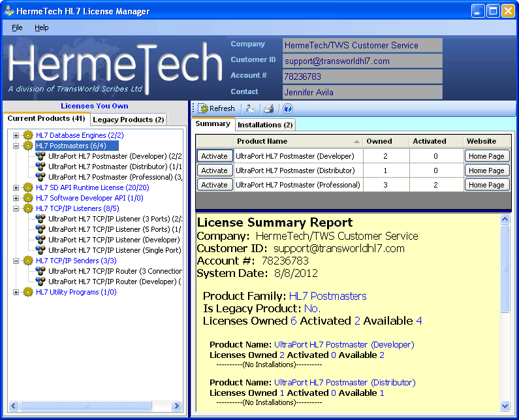Click icon beside UltraPort HL7 Postmaster (Distributor)
This screenshot has height=420, width=519.
point(40,167)
